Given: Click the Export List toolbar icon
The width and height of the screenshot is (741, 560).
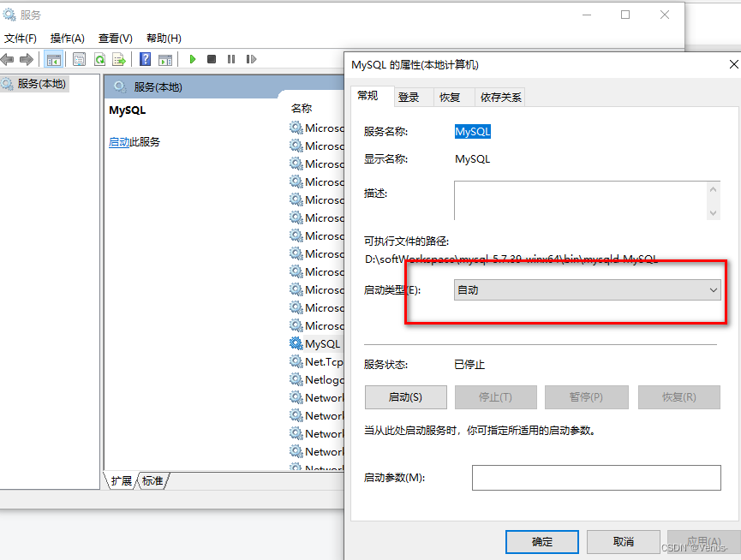Looking at the screenshot, I should (119, 59).
